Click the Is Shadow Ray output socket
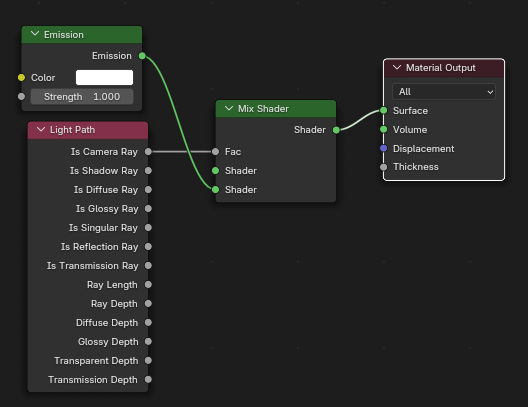Screen dimensions: 528x407 point(148,171)
